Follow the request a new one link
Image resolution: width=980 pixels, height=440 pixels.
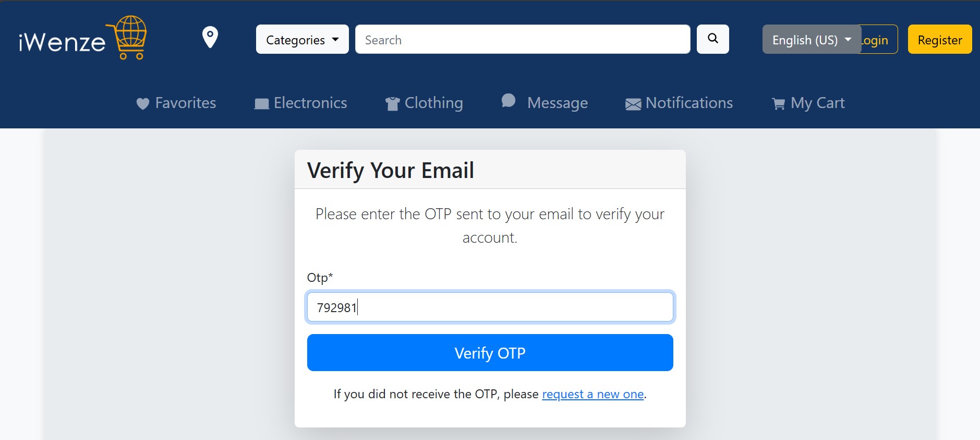pos(593,394)
